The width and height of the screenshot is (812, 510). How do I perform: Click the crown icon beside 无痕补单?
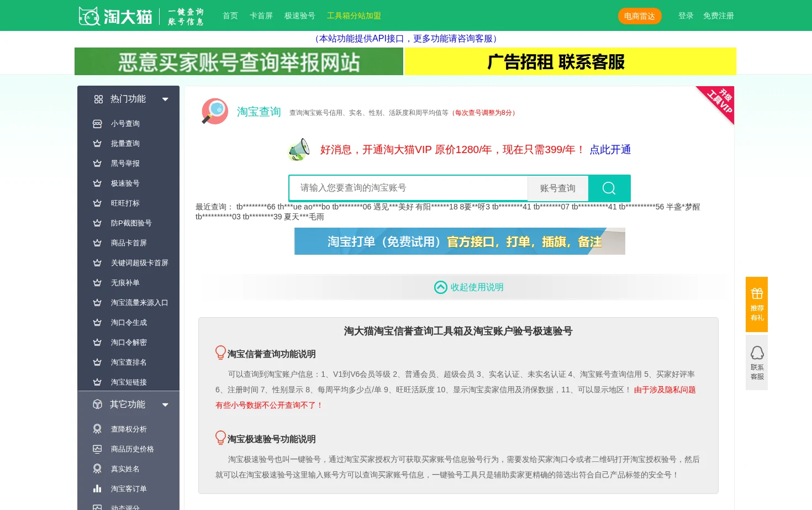(x=97, y=283)
